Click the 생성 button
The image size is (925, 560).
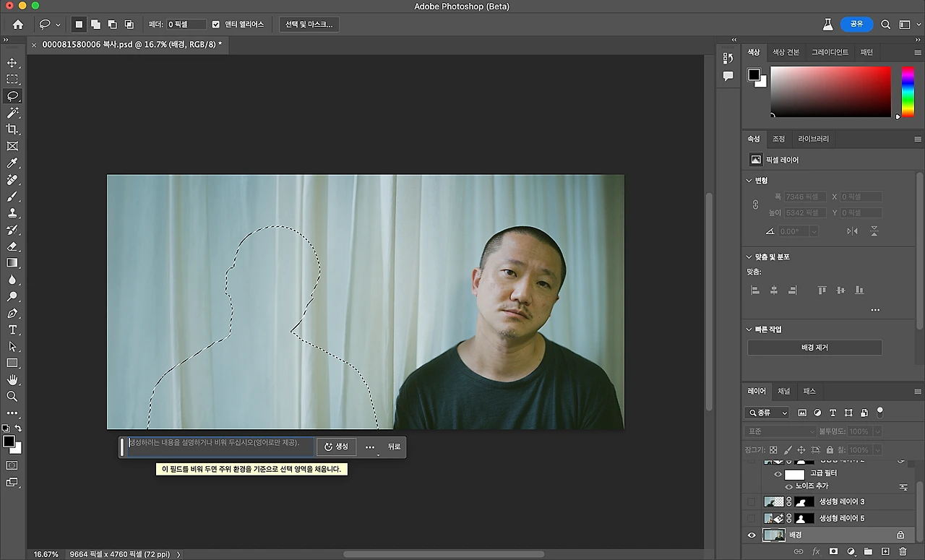336,447
